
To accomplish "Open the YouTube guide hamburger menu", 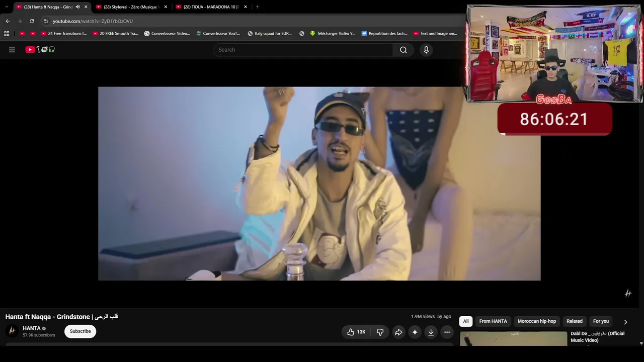I will [x=12, y=50].
